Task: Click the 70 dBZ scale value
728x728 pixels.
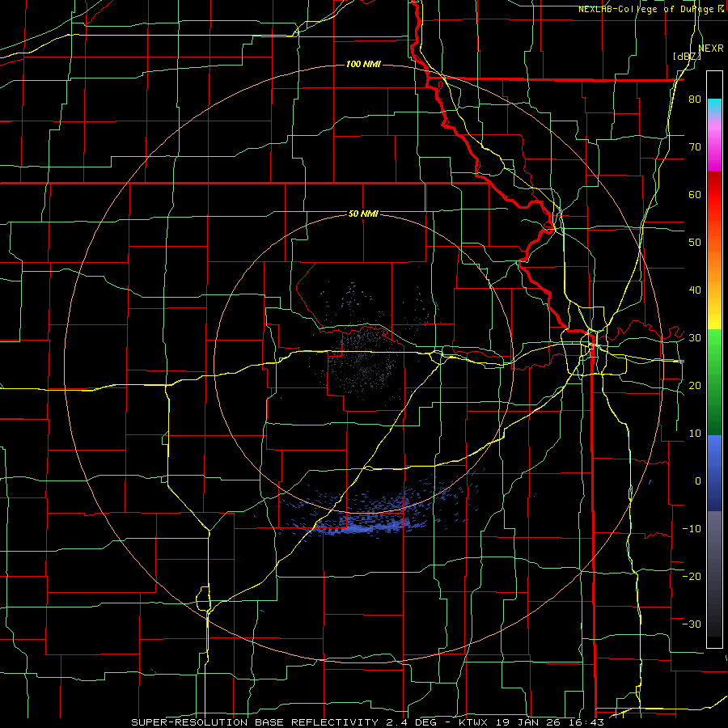Action: click(695, 147)
